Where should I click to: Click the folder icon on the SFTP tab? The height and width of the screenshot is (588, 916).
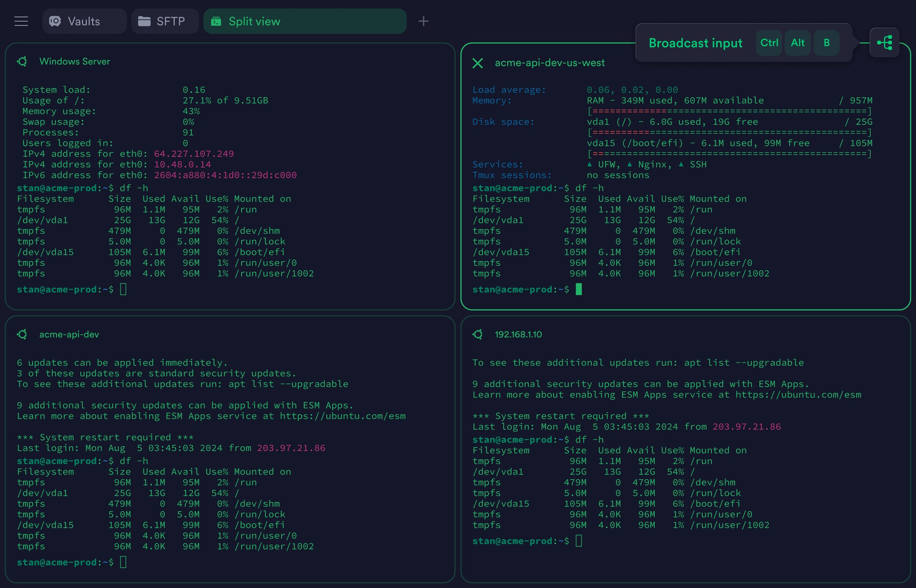coord(144,21)
